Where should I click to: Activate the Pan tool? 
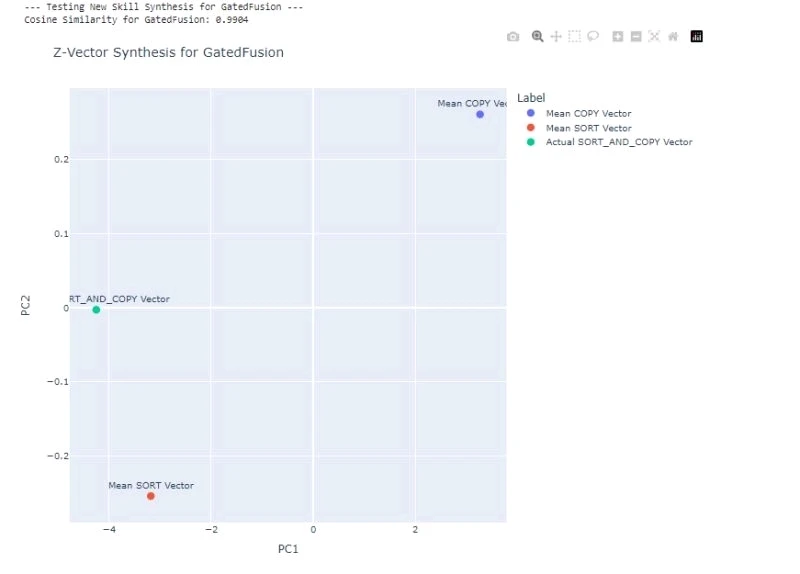[556, 37]
